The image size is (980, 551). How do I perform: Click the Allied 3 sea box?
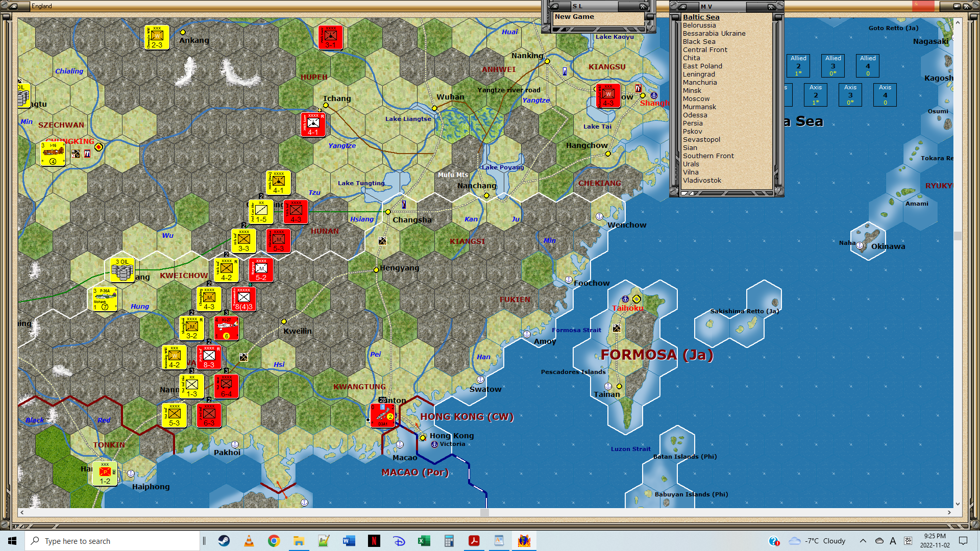[833, 65]
